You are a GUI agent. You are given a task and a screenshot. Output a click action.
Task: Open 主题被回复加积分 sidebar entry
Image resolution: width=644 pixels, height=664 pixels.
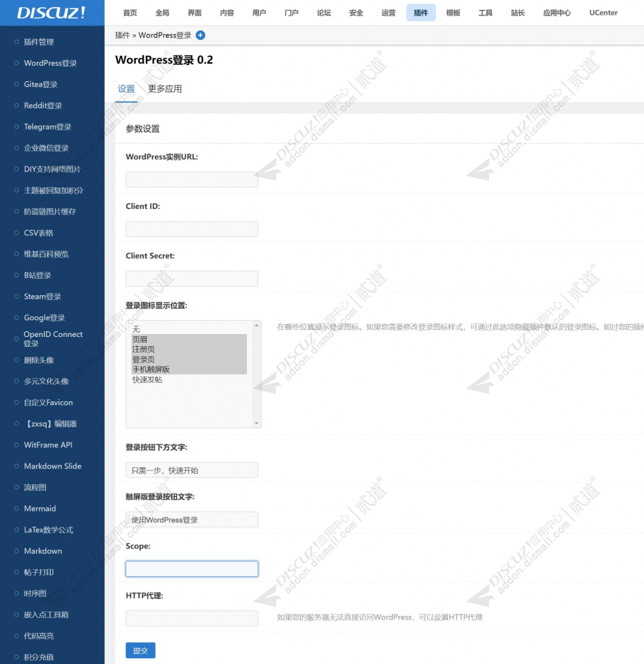click(x=53, y=190)
